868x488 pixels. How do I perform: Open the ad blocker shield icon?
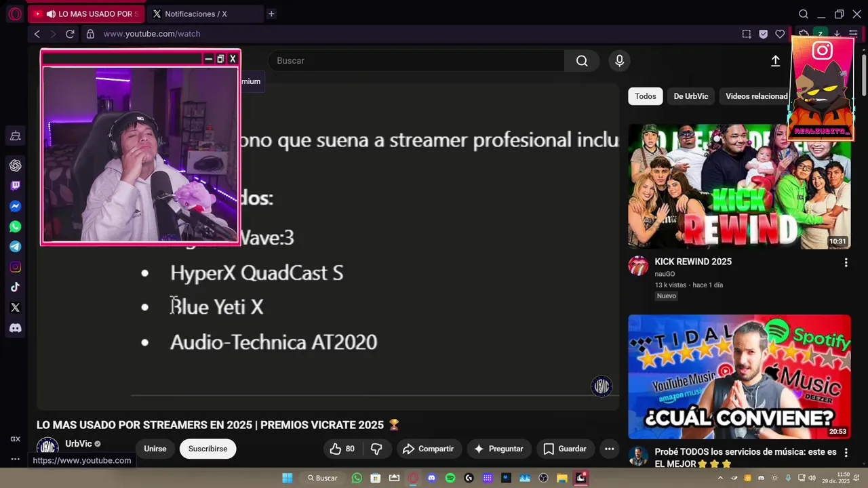(763, 34)
